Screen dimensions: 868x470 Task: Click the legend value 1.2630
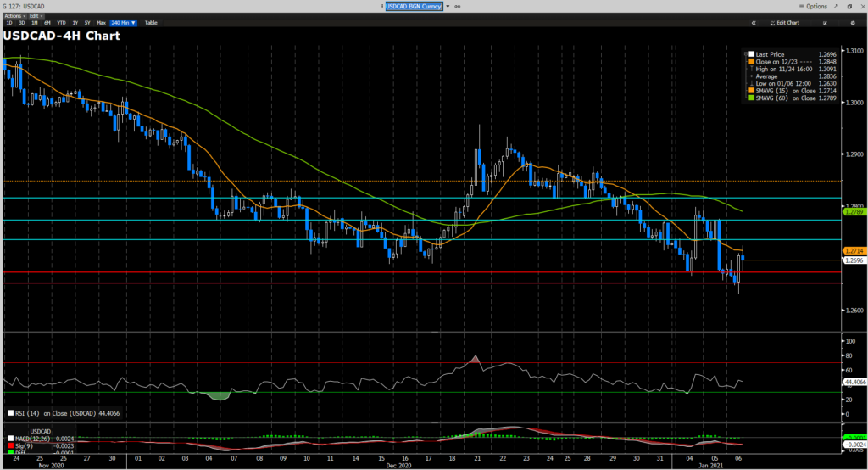click(827, 83)
